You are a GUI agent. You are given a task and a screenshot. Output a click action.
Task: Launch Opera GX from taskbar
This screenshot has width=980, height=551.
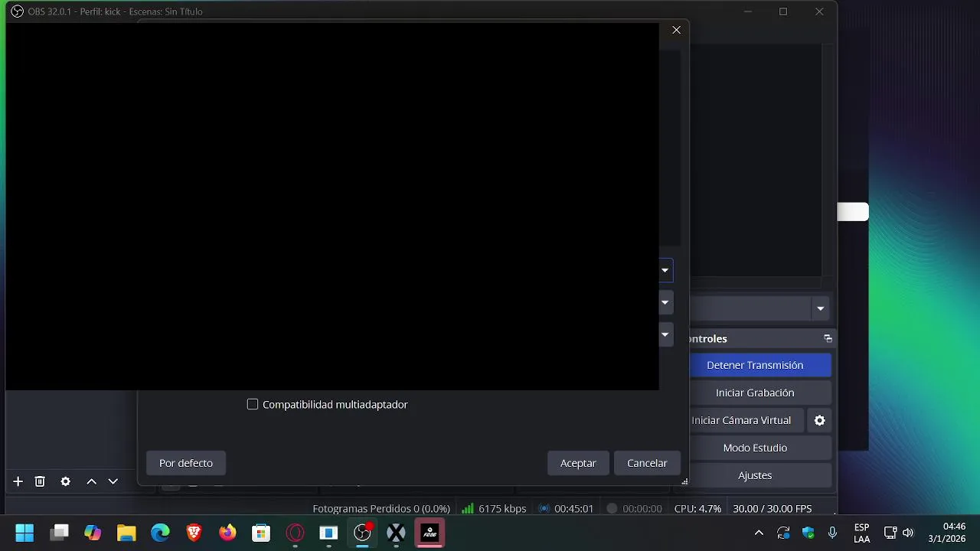[x=295, y=533]
